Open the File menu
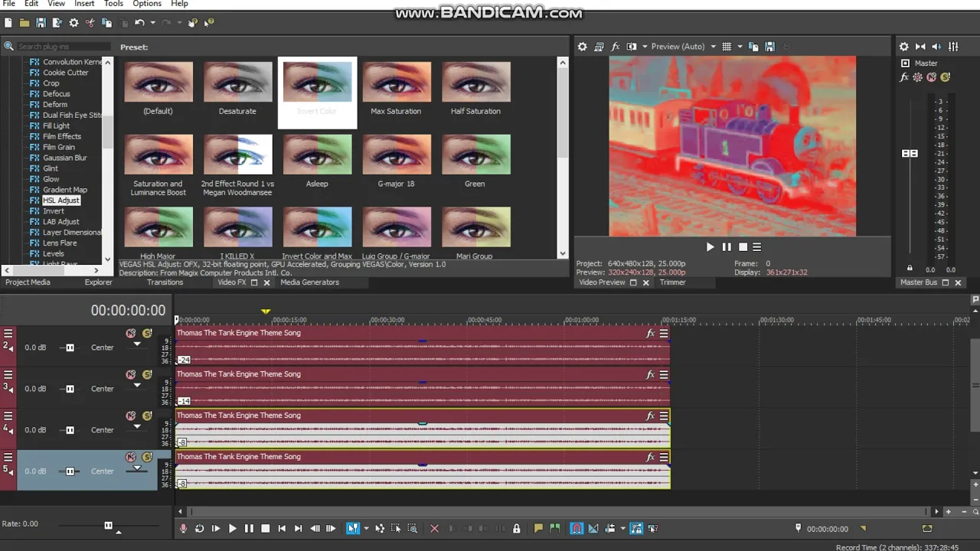The image size is (980, 551). tap(9, 4)
